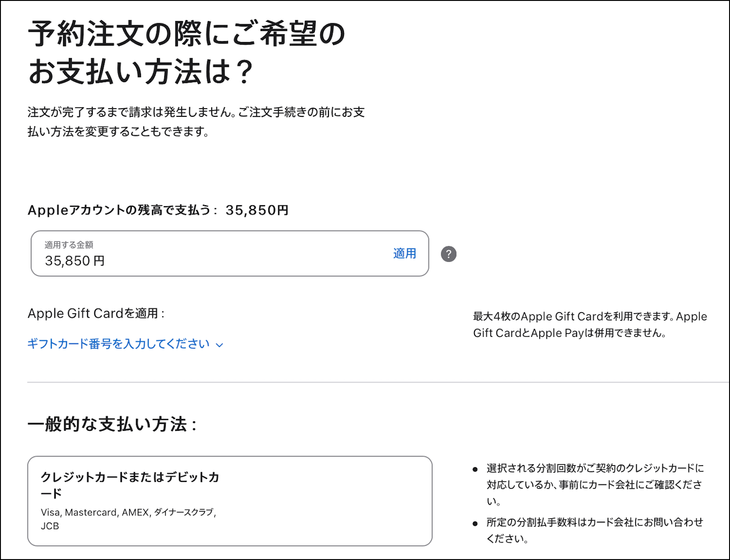Click the 一般的な支払い方法 heading
Image resolution: width=730 pixels, height=560 pixels.
tap(112, 424)
